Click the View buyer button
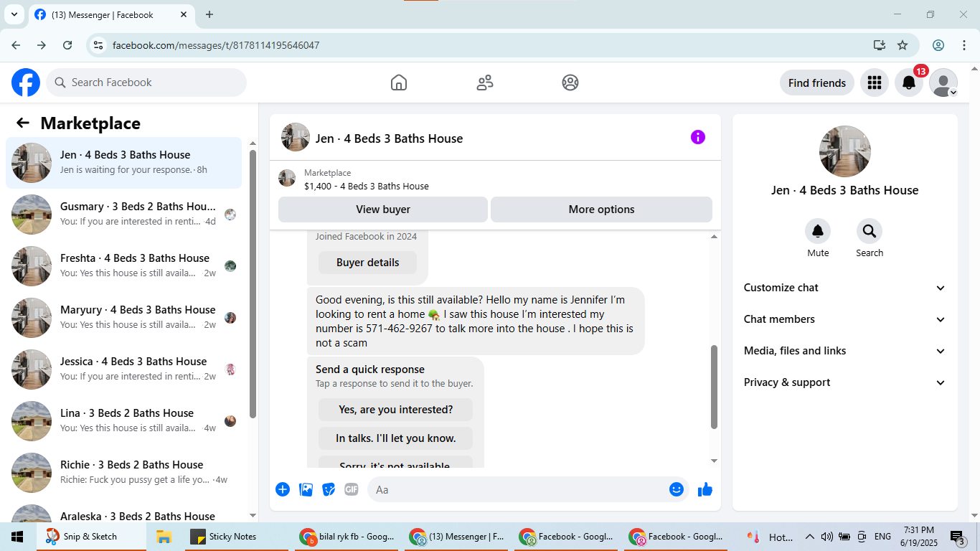The width and height of the screenshot is (980, 551). (x=383, y=209)
